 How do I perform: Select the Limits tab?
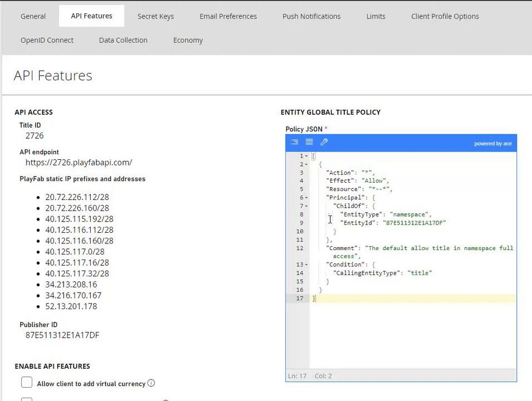tap(376, 16)
